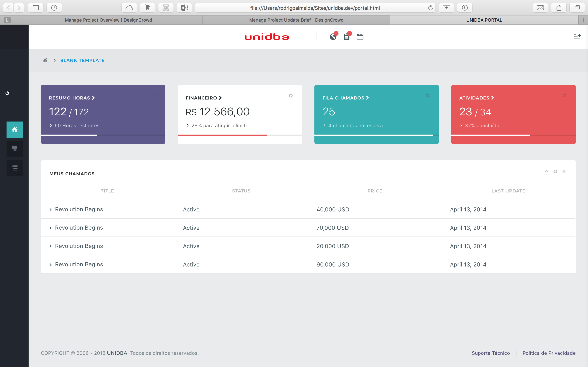Expand the Resumo Horas card chevron

click(x=93, y=98)
